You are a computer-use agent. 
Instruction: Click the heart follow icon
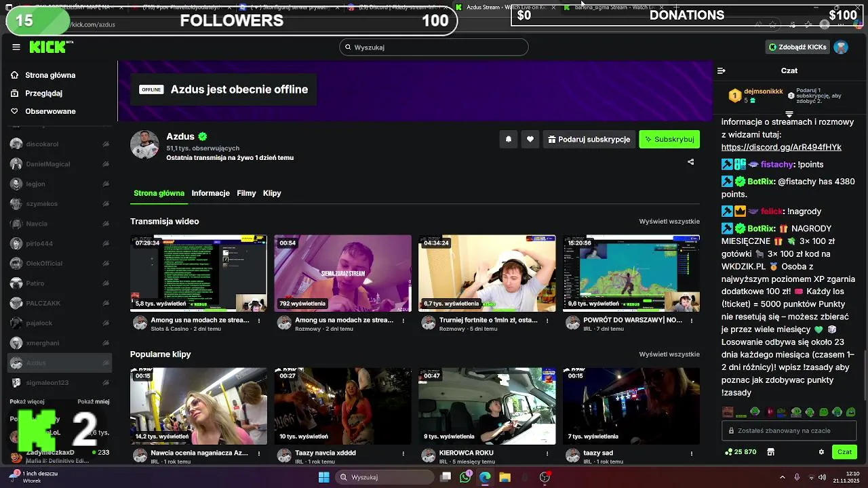tap(530, 139)
